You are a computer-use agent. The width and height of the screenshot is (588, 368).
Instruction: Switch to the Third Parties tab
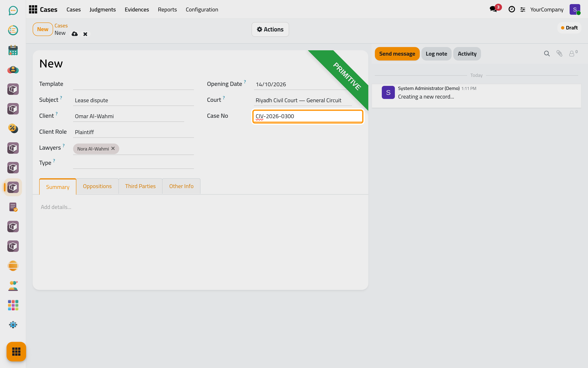(x=140, y=186)
